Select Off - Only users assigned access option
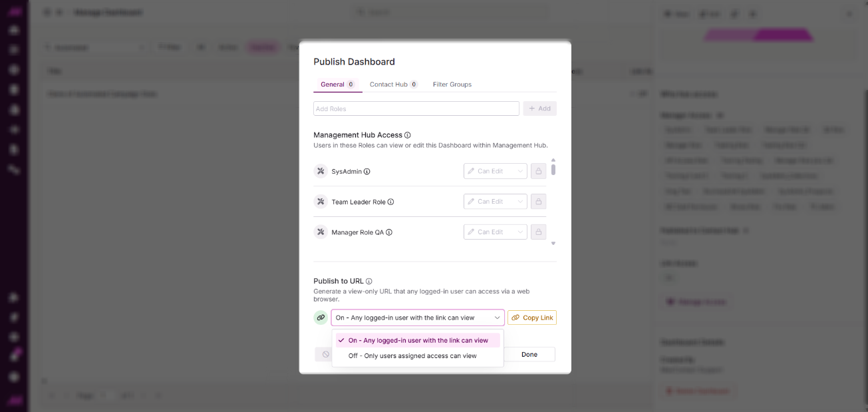868x412 pixels. 412,356
